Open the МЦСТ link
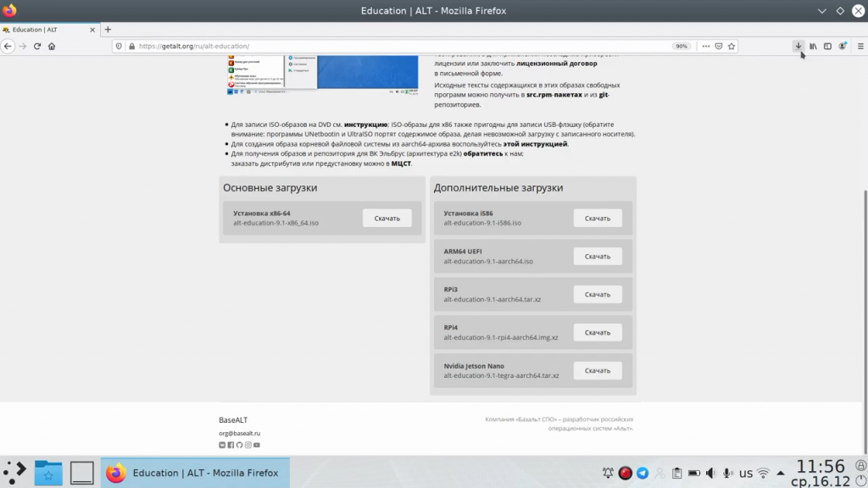Screen dimensions: 868x488 [401, 164]
